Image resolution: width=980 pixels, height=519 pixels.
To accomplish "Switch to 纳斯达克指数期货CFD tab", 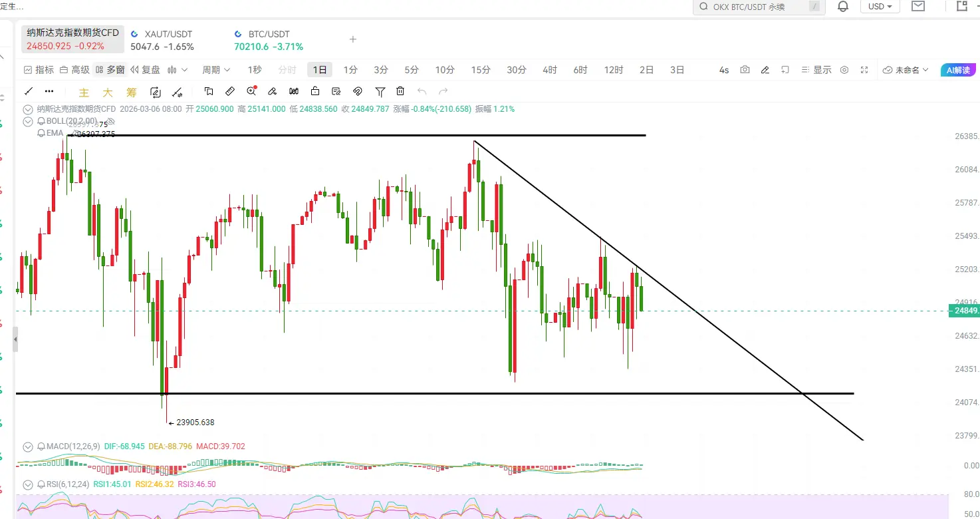I will click(x=72, y=39).
